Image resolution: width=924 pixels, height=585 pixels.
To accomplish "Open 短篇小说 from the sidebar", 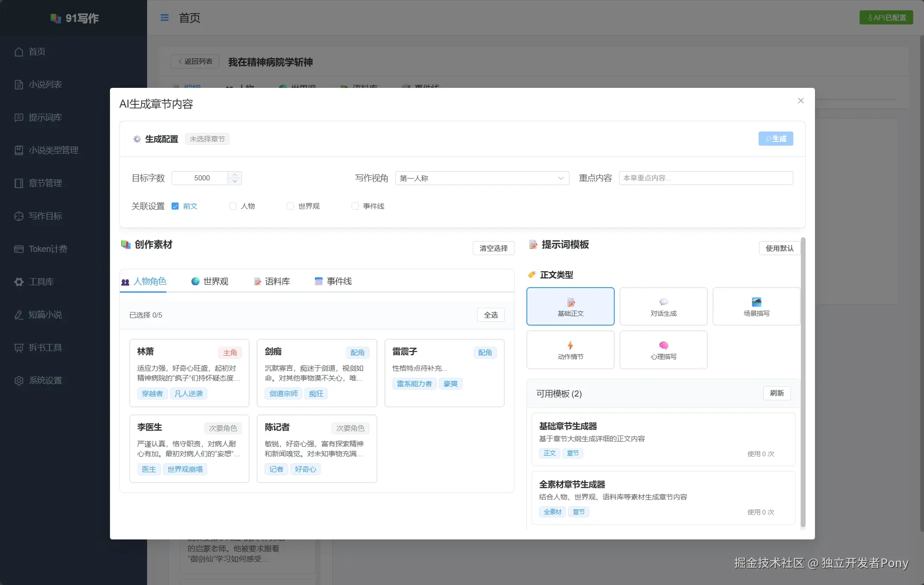I will tap(46, 314).
